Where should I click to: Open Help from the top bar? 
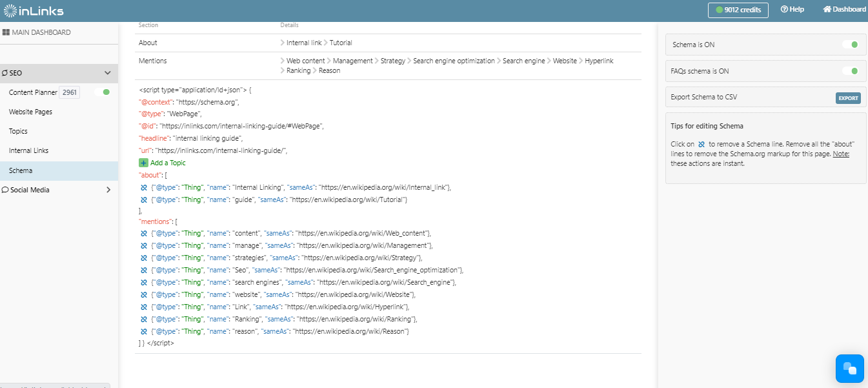[792, 9]
